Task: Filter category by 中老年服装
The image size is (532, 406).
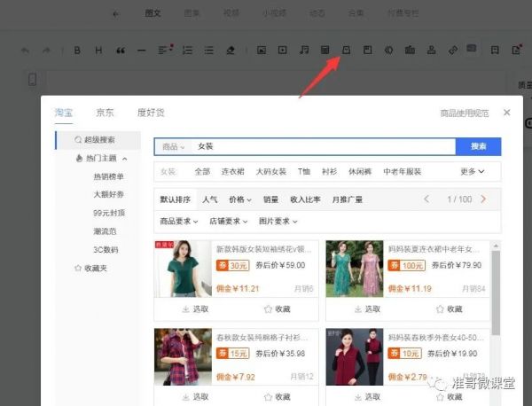Action: point(403,172)
